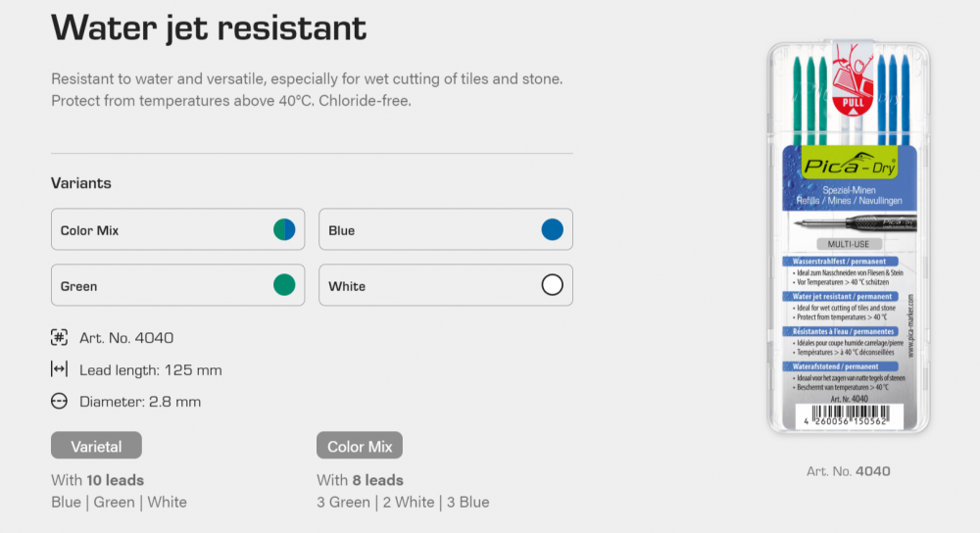The height and width of the screenshot is (533, 980).
Task: Click the Art. No. 4040 caption under image
Action: tap(848, 471)
